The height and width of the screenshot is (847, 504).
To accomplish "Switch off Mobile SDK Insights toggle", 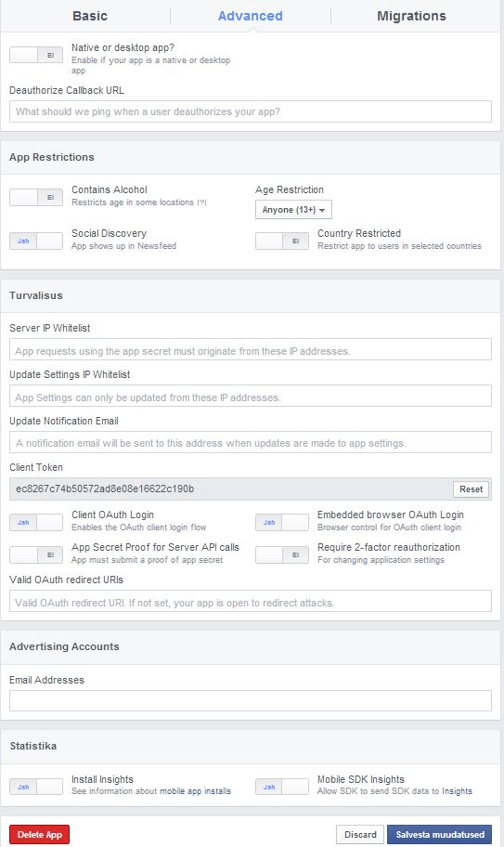I will click(x=281, y=787).
